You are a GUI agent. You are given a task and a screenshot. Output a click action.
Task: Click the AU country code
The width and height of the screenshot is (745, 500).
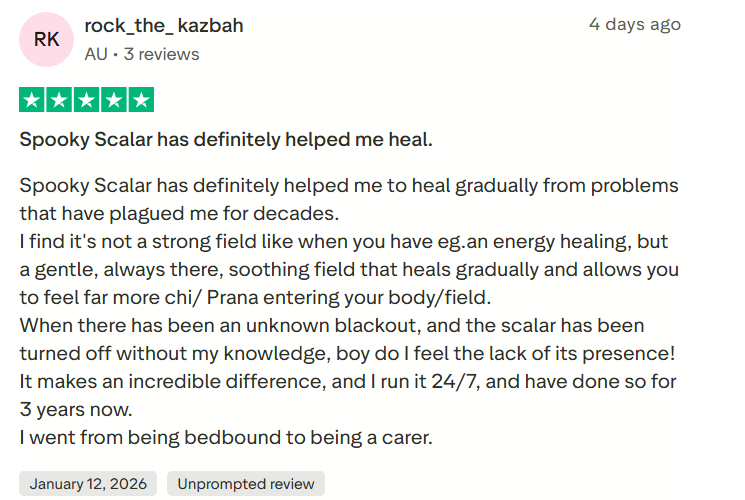tap(96, 54)
